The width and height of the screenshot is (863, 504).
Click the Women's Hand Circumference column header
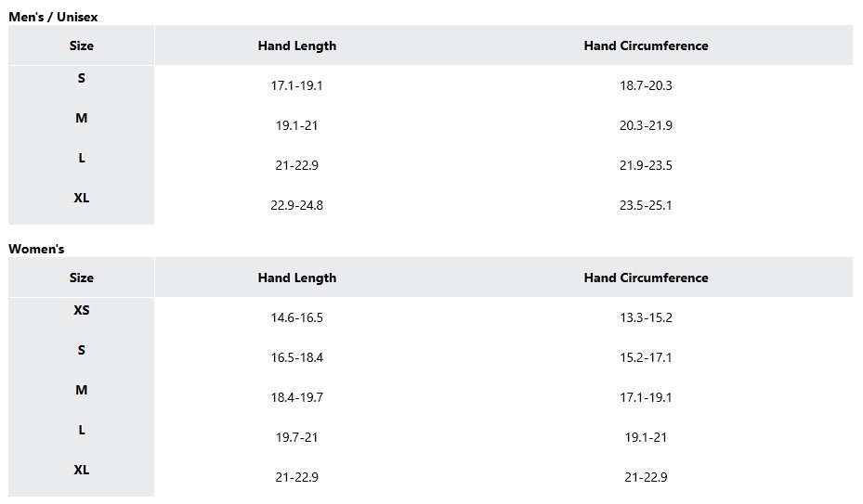click(646, 278)
